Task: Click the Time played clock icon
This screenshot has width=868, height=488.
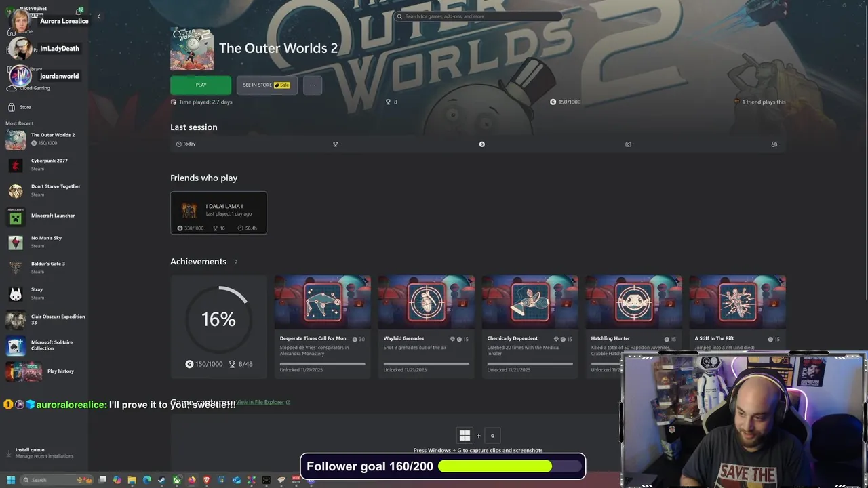Action: click(x=174, y=102)
